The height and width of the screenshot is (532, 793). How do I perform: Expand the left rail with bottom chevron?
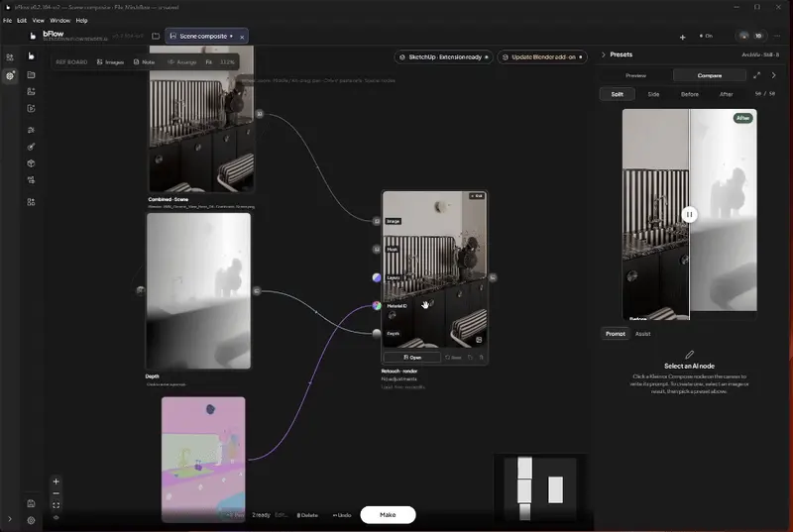(x=10, y=519)
